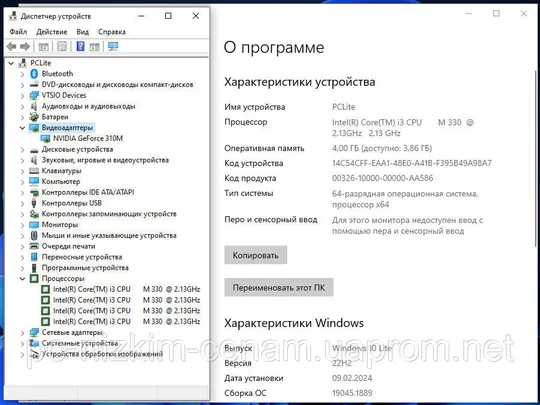This screenshot has width=540, height=405.
Task: Click the Контроллеры IDE ATA/ATAPI icon
Action: coord(34,193)
